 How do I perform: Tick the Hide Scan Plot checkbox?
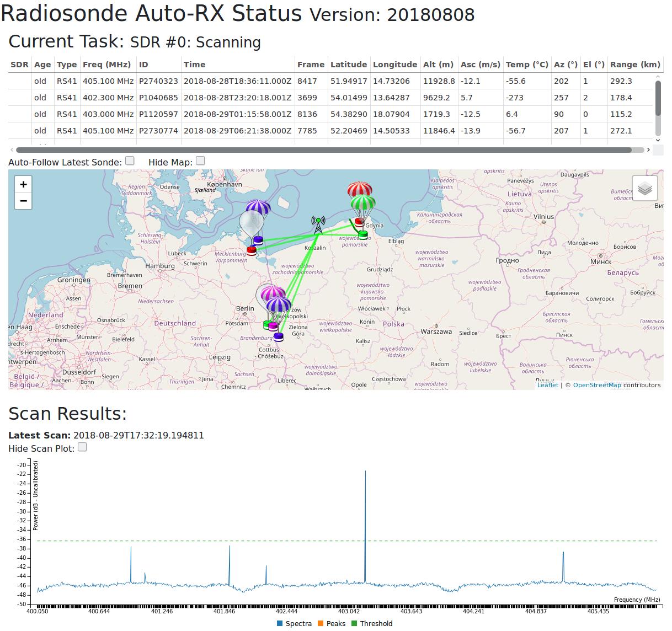click(82, 447)
